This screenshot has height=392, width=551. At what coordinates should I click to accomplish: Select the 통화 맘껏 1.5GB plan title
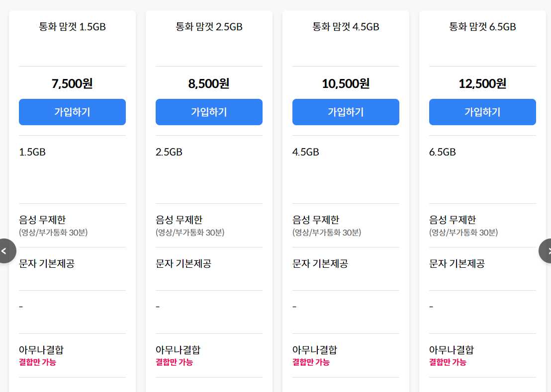point(72,27)
